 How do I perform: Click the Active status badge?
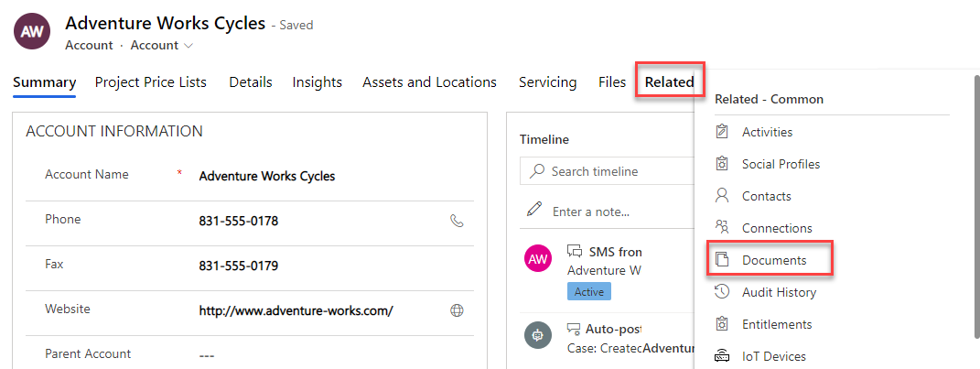coord(588,291)
